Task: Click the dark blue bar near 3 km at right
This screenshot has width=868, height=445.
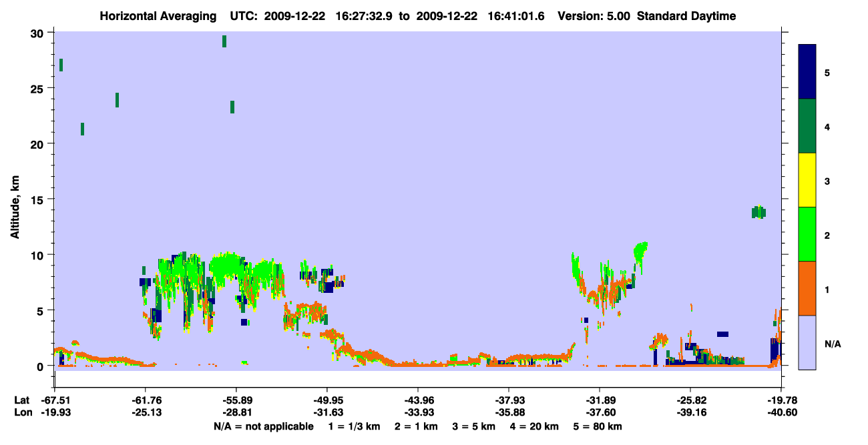Action: pyautogui.click(x=722, y=334)
